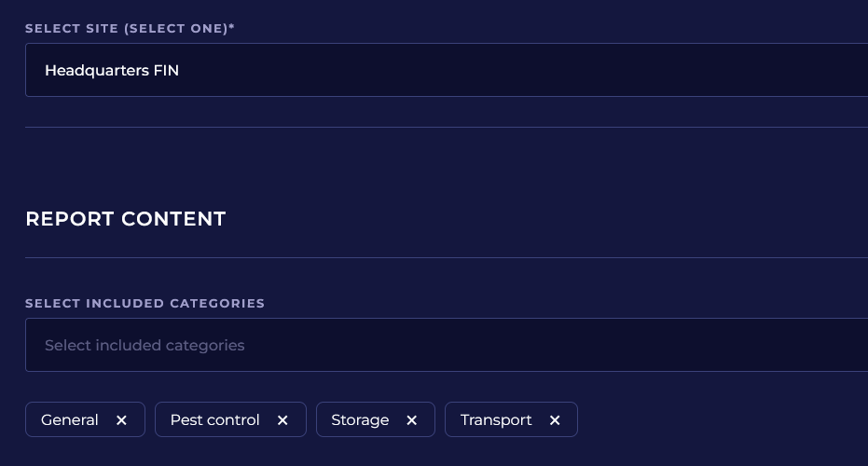Viewport: 868px width, 466px height.
Task: Click the General chip label
Action: coord(70,420)
